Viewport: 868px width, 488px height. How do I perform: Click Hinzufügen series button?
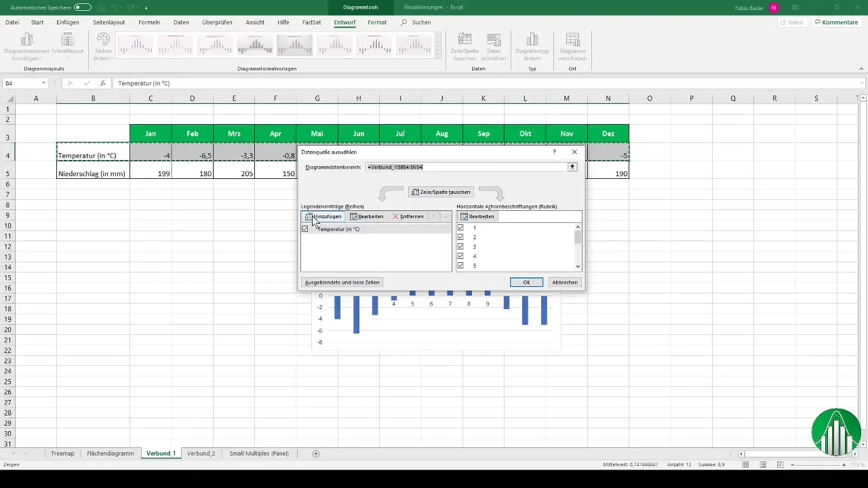coord(323,216)
